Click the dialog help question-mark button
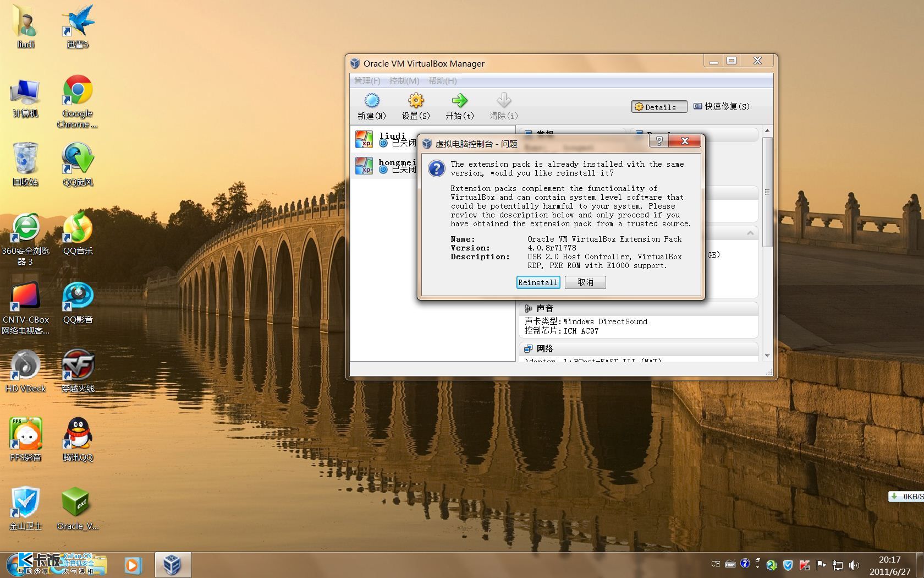The width and height of the screenshot is (924, 578). click(x=659, y=141)
